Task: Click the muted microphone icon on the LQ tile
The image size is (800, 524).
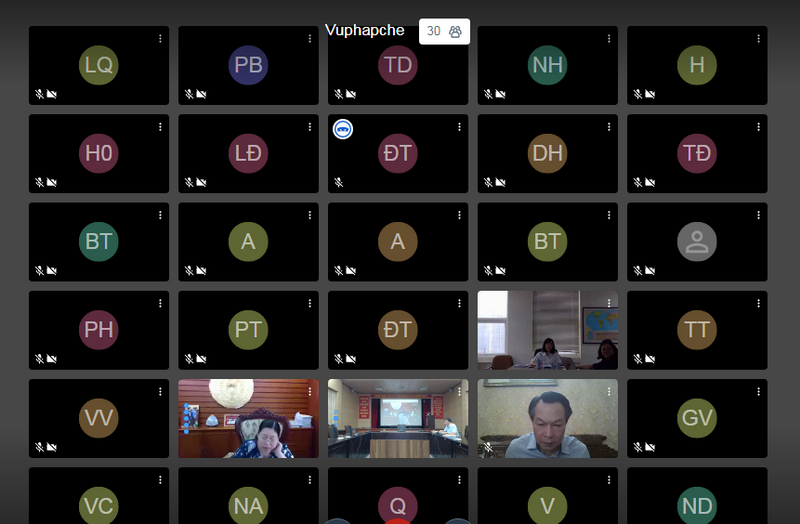Action: (39, 94)
